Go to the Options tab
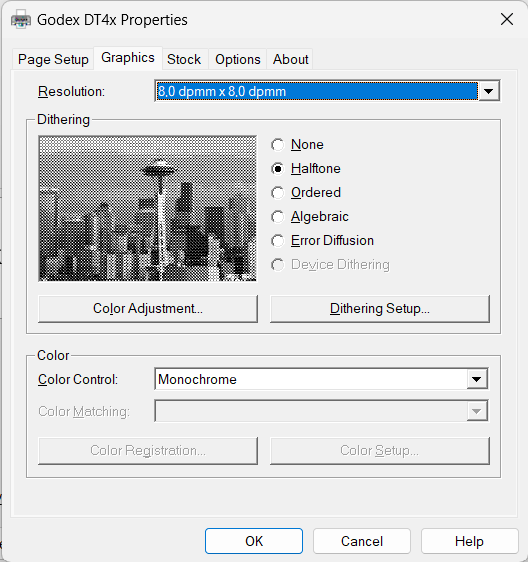Viewport: 528px width, 562px height. (x=238, y=59)
